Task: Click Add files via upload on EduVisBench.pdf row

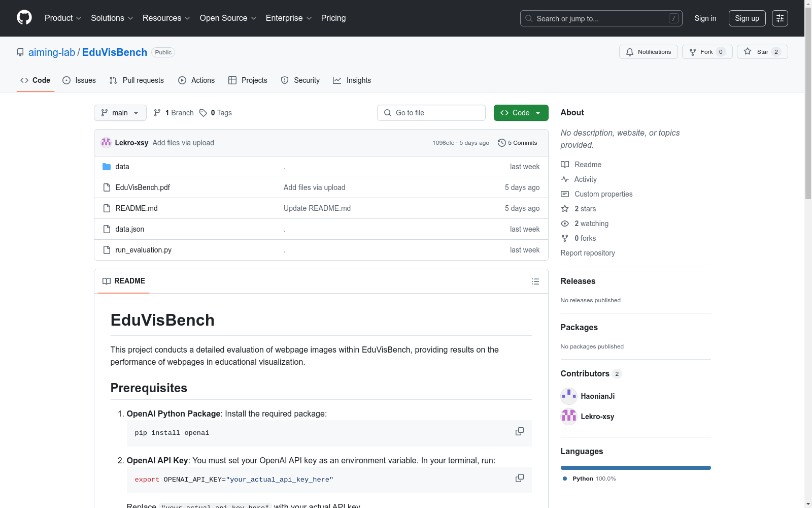Action: pyautogui.click(x=315, y=187)
